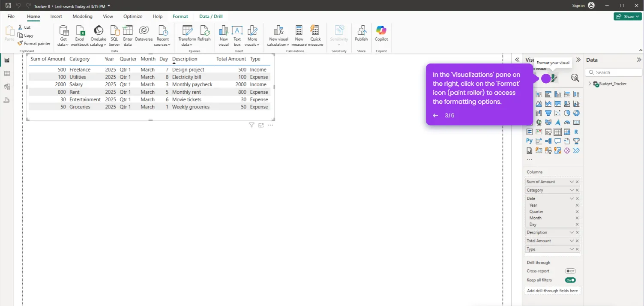Image resolution: width=644 pixels, height=306 pixels.
Task: Toggle the Keep all filters switch
Action: coord(570,280)
